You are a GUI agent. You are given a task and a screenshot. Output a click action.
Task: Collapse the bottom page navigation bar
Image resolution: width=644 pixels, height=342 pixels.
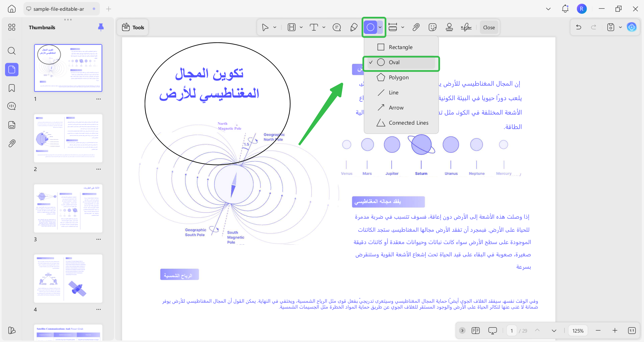click(462, 331)
